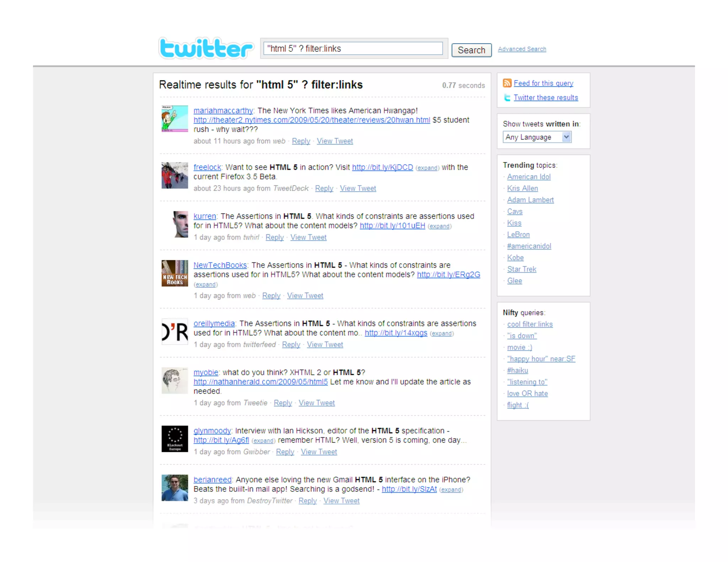This screenshot has height=562, width=728.
Task: Open the New Tech Books avatar
Action: [175, 273]
